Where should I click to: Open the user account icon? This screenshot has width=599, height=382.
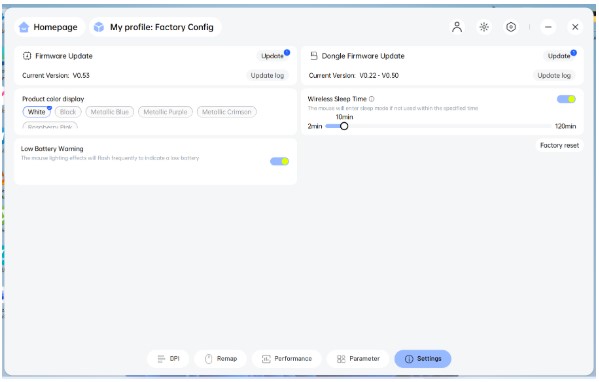tap(457, 27)
